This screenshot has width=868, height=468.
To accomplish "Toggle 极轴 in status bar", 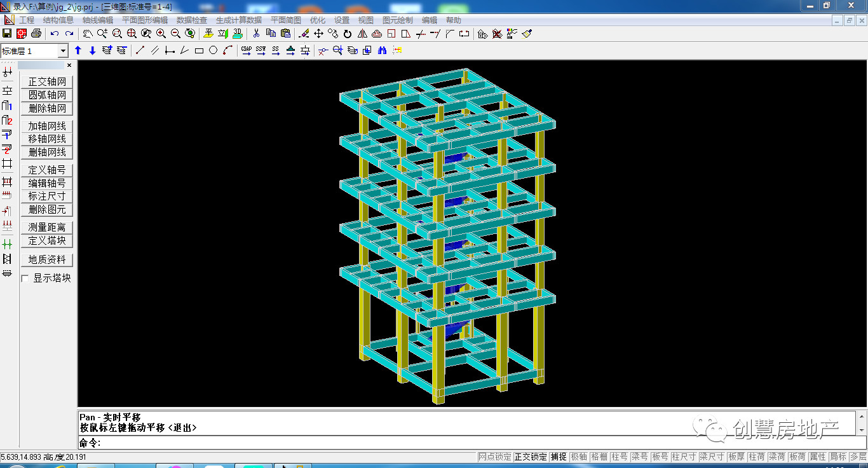I will pos(579,457).
